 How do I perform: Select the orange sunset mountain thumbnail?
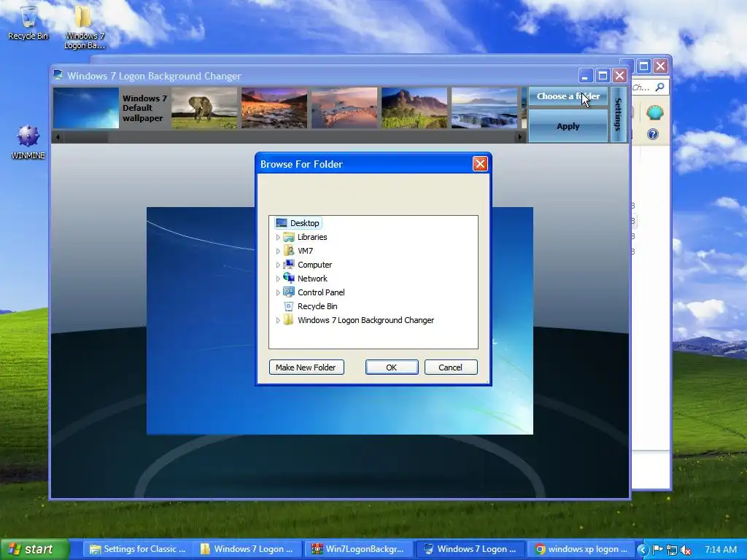point(274,108)
